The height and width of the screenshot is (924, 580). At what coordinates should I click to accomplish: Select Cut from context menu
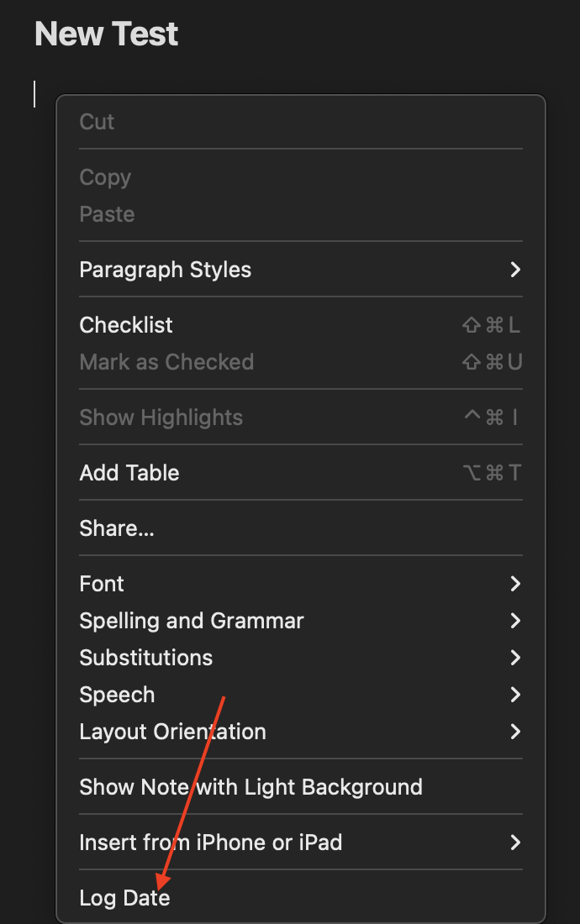pyautogui.click(x=97, y=122)
